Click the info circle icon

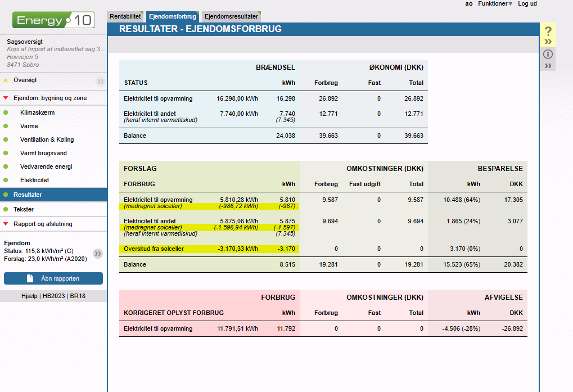click(548, 55)
